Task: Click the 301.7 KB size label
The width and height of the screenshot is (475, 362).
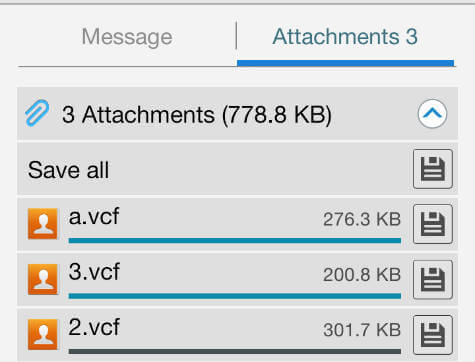Action: tap(362, 330)
